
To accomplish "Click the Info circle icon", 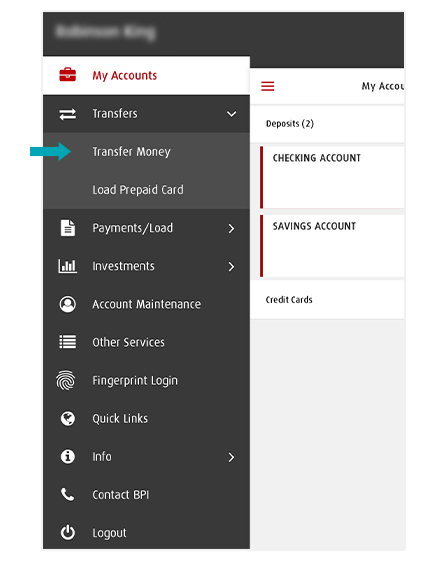I will pyautogui.click(x=67, y=456).
